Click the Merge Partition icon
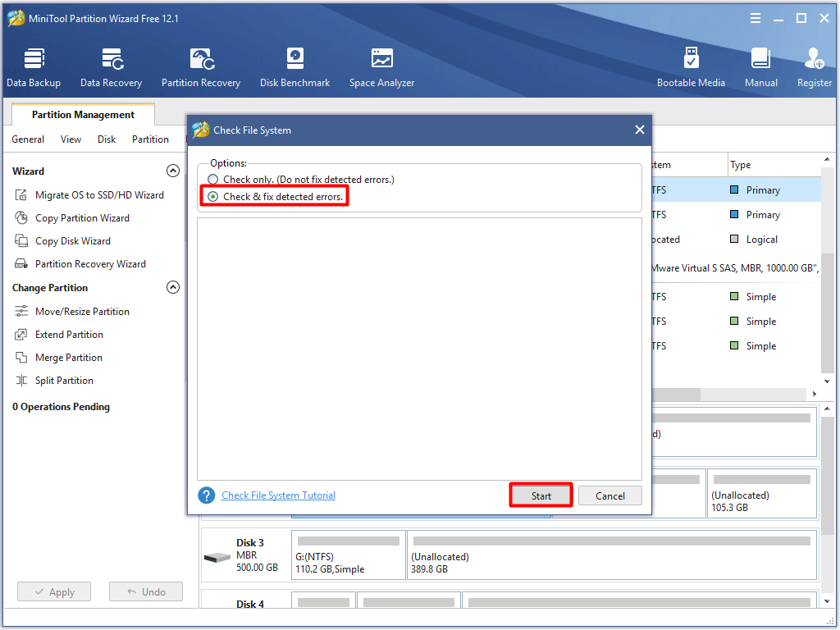The image size is (840, 630). click(21, 358)
